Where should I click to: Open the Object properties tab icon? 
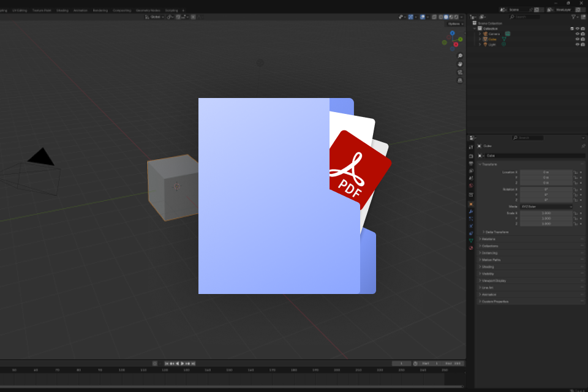click(x=471, y=204)
